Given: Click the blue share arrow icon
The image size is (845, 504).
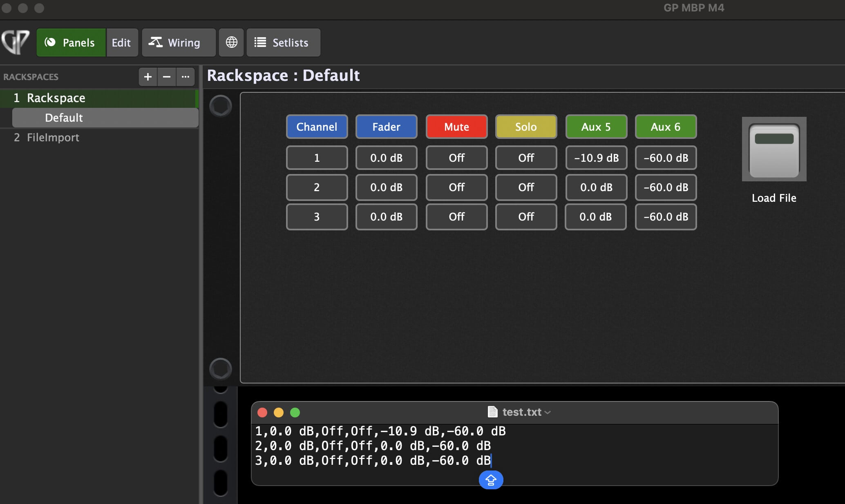Looking at the screenshot, I should [x=491, y=480].
